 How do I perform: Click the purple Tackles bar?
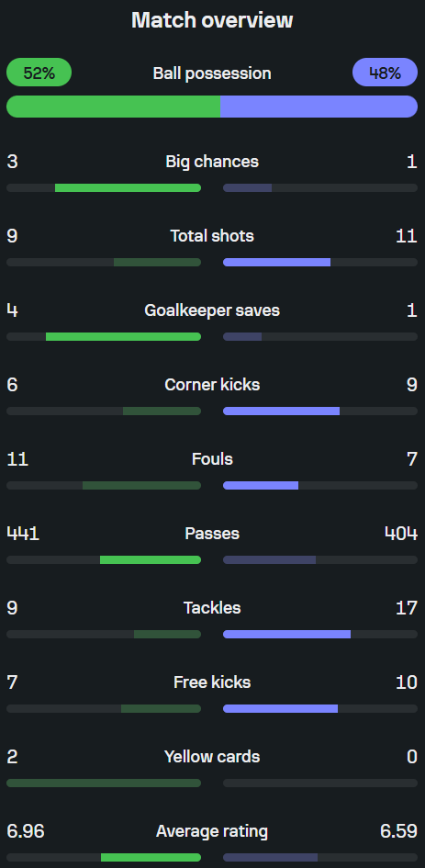pos(286,635)
